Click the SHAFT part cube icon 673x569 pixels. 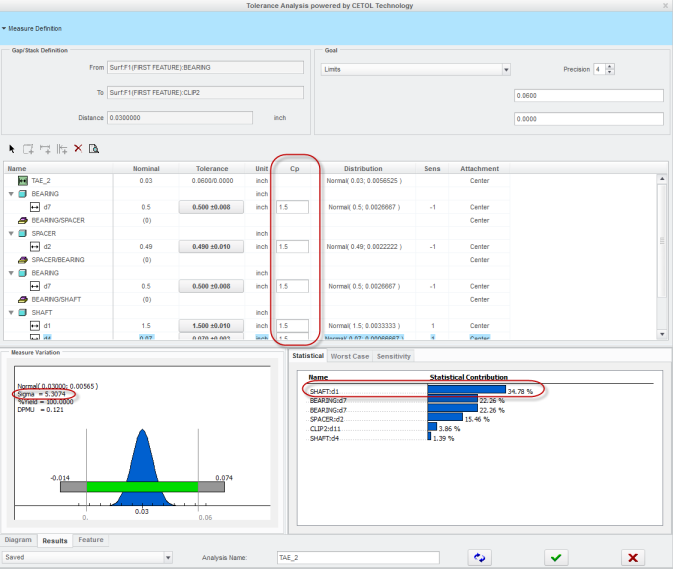[x=22, y=311]
